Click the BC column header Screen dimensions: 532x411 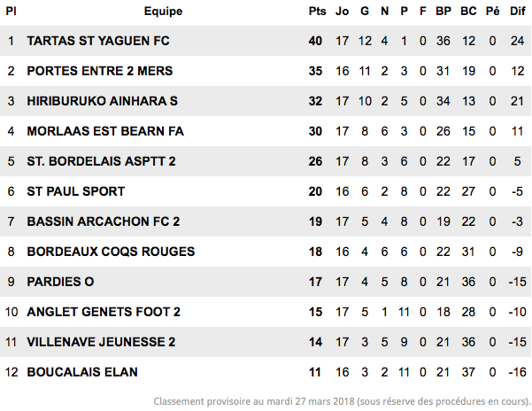[x=468, y=12]
